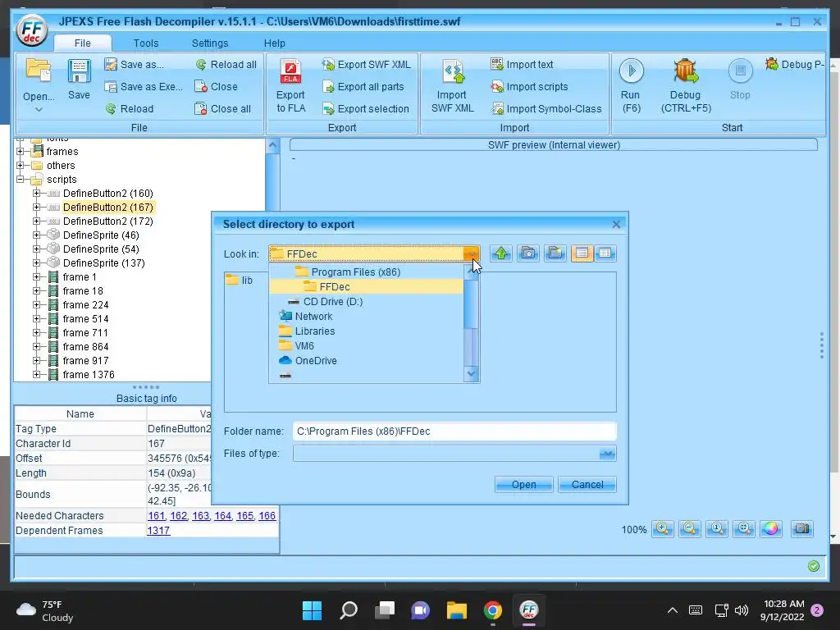Click Import text
The image size is (840, 630).
(522, 64)
